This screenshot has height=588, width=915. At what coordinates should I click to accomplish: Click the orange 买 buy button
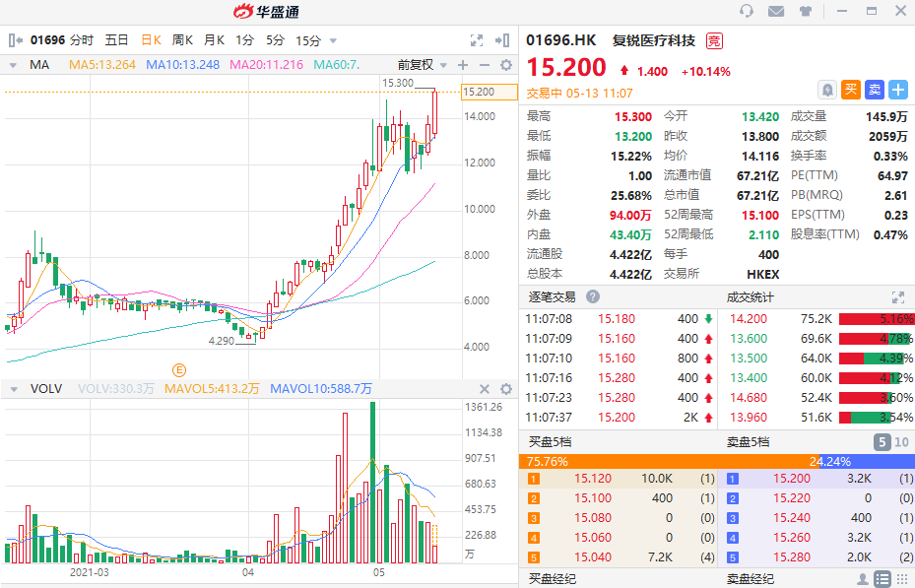tap(851, 90)
